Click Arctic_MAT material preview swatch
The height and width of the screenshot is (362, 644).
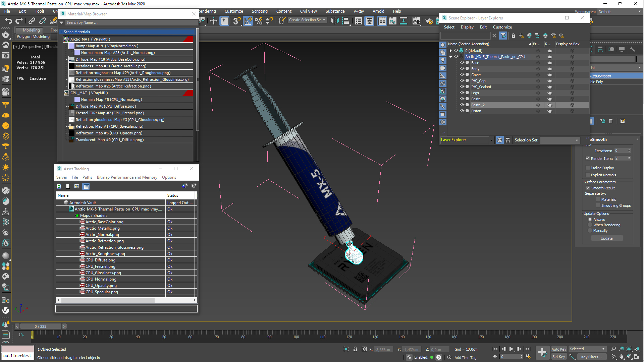[66, 39]
